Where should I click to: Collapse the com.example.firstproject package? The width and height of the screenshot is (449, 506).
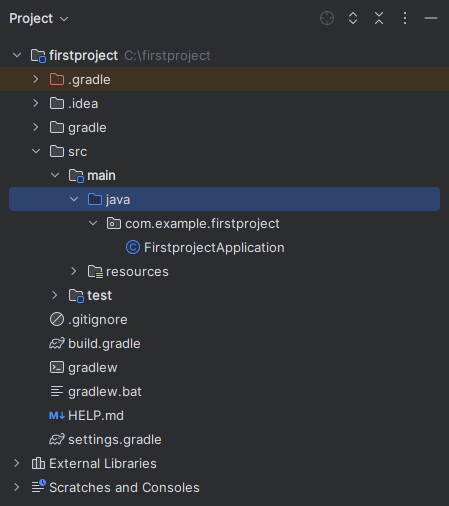(x=93, y=223)
